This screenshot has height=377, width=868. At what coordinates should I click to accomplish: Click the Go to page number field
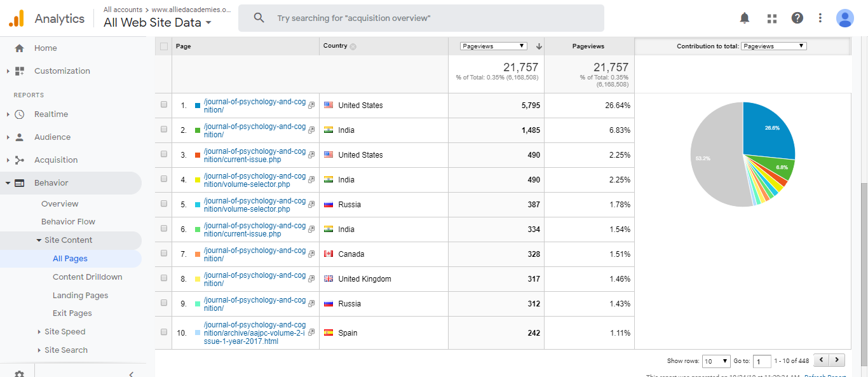pyautogui.click(x=761, y=361)
